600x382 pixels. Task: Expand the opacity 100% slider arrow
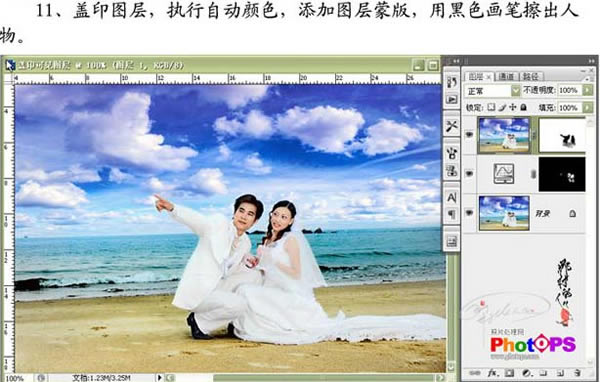tap(587, 90)
